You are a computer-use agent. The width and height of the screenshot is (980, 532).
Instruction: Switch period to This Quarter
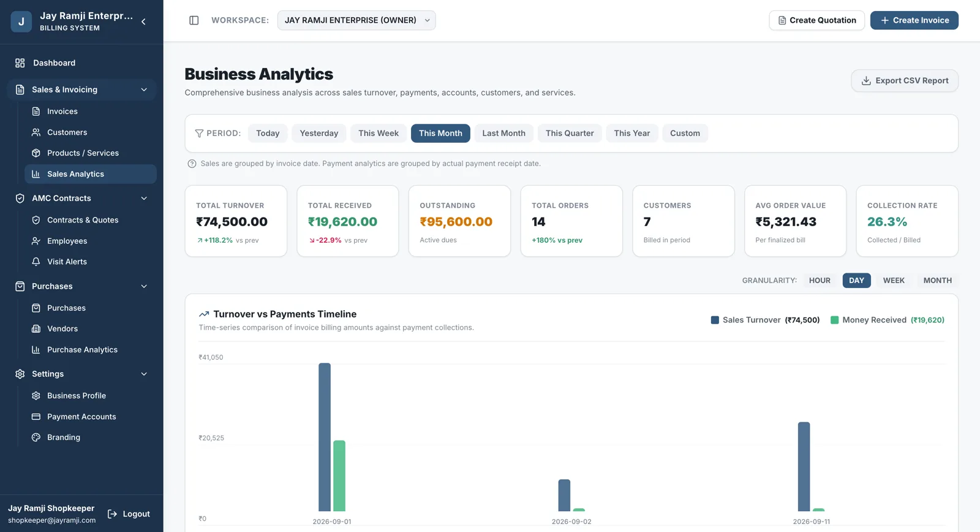click(x=570, y=134)
